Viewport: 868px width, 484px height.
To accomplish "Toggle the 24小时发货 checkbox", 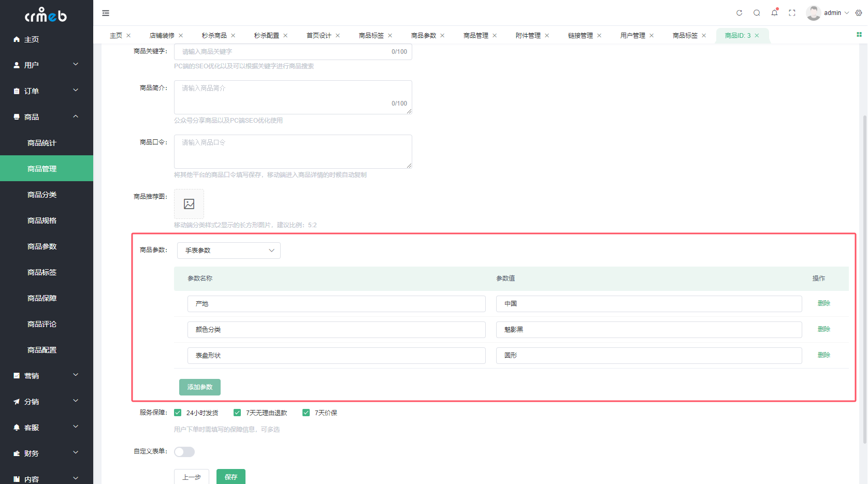I will [x=178, y=413].
